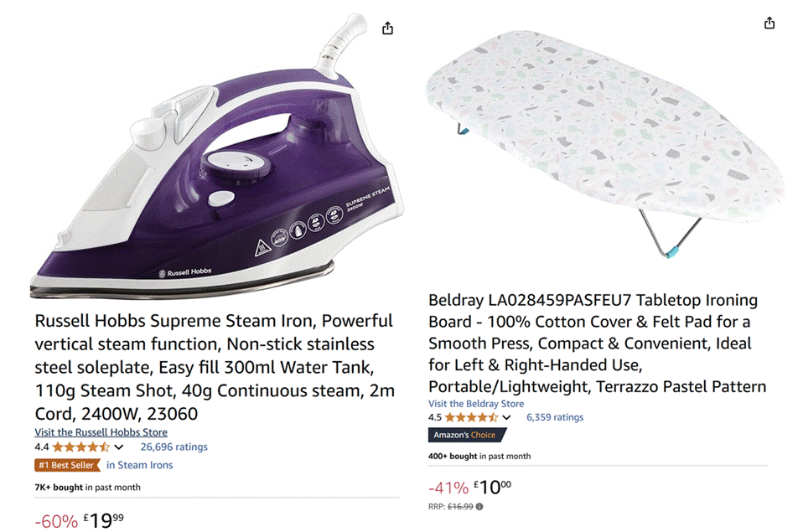Click the #1 Best Seller badge
Image resolution: width=798 pixels, height=532 pixels.
(67, 465)
